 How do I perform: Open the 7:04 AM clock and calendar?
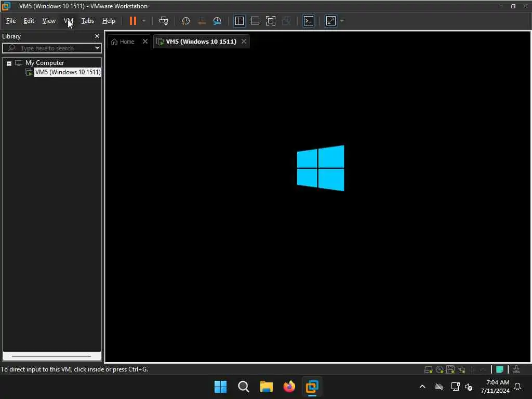[495, 387]
